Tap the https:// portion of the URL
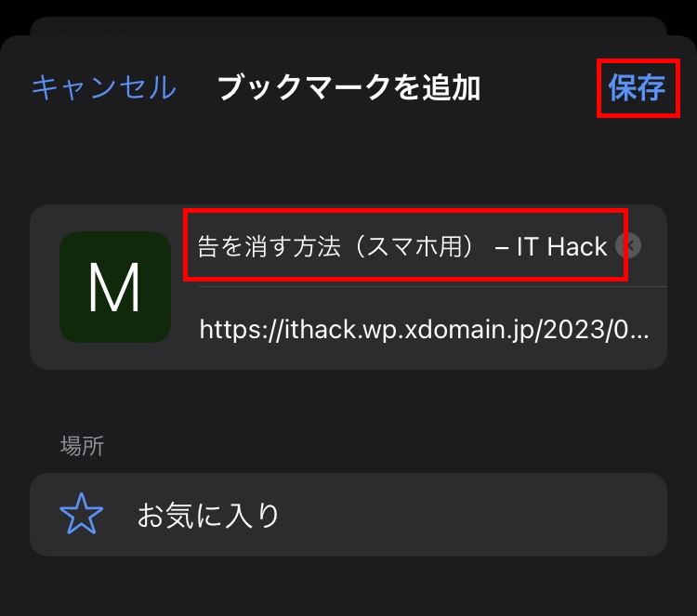The width and height of the screenshot is (697, 616). (x=241, y=330)
